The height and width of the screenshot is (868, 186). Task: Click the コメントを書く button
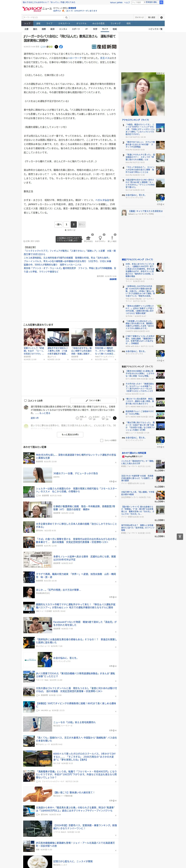click(x=93, y=400)
